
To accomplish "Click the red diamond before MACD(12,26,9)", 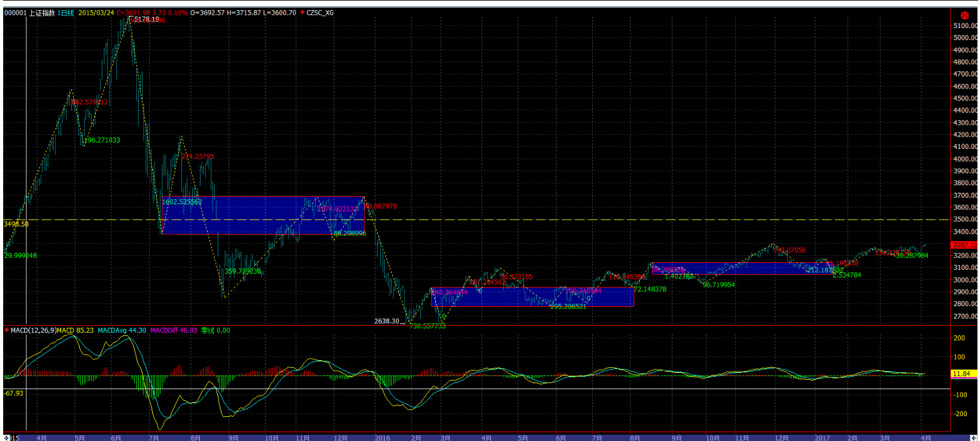I will pos(6,330).
